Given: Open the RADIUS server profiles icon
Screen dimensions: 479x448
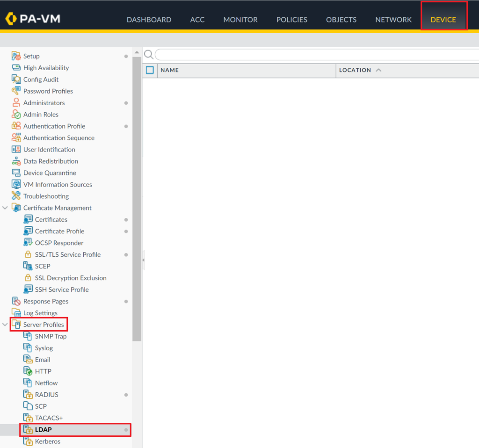Looking at the screenshot, I should (28, 394).
